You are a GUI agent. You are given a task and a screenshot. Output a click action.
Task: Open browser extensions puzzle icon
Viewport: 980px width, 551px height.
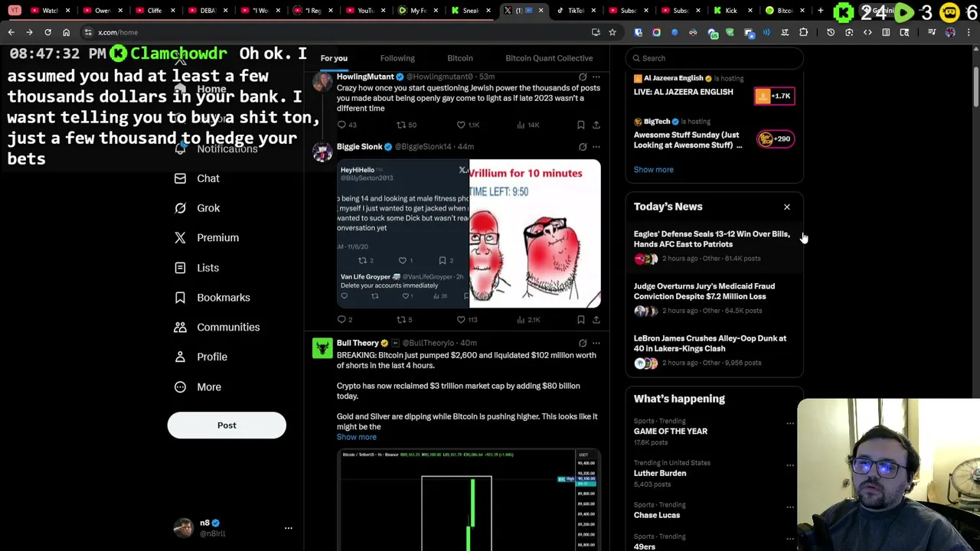click(x=803, y=32)
